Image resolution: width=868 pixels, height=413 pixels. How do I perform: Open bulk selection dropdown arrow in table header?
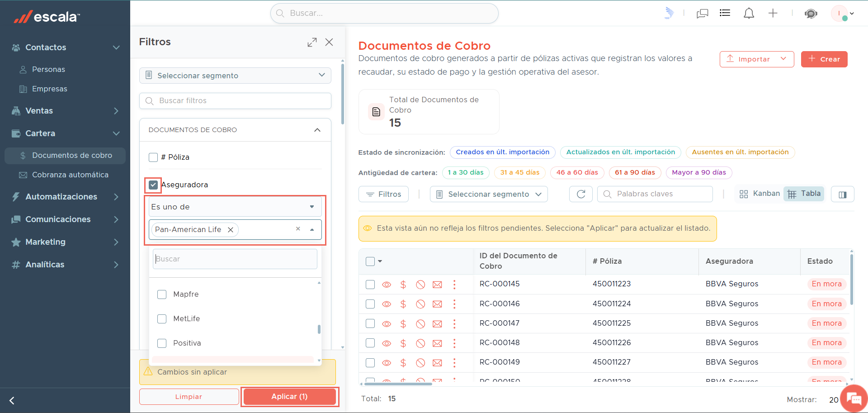(380, 261)
